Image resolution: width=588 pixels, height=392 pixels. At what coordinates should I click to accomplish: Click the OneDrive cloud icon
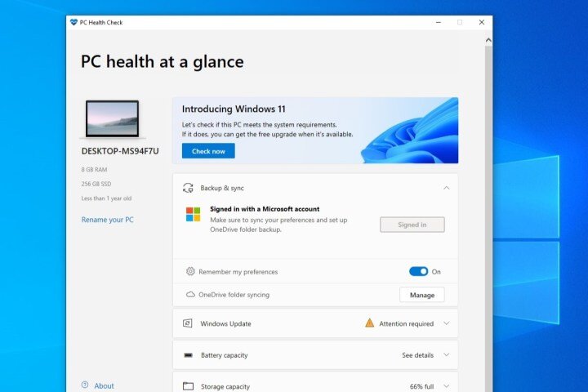click(190, 295)
